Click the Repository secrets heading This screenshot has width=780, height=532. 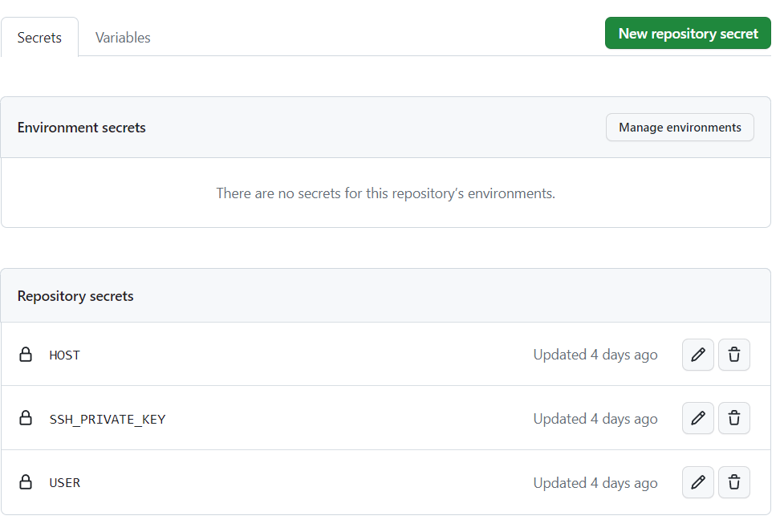click(75, 296)
